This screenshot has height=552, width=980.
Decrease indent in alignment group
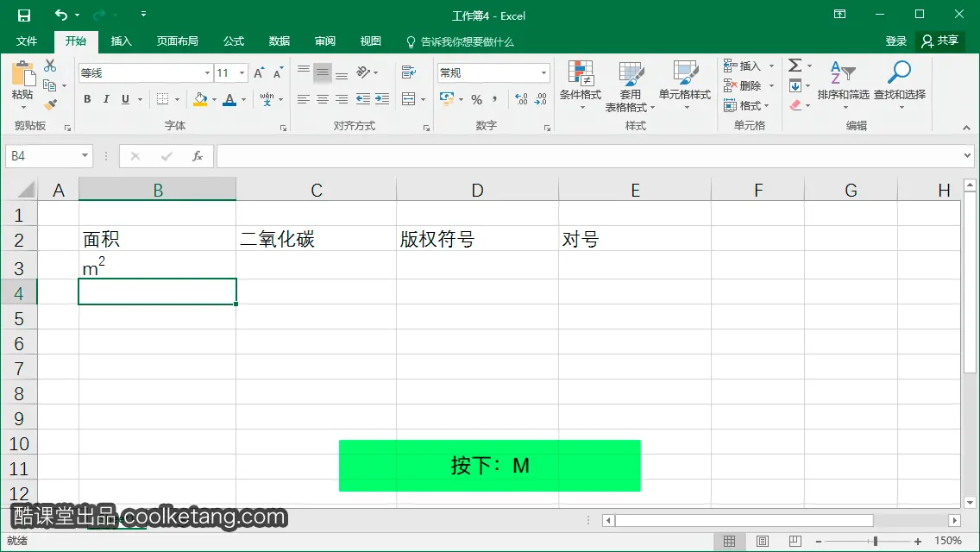tap(362, 99)
